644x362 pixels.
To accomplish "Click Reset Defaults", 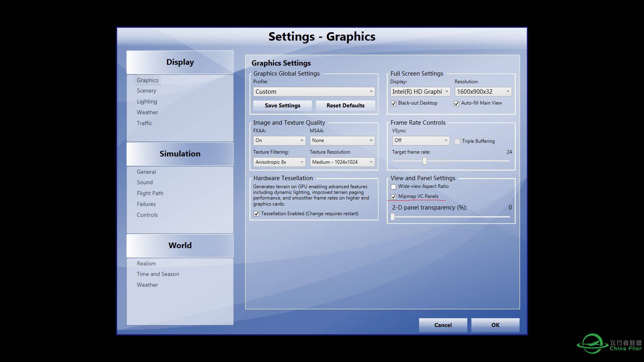I will pos(345,105).
